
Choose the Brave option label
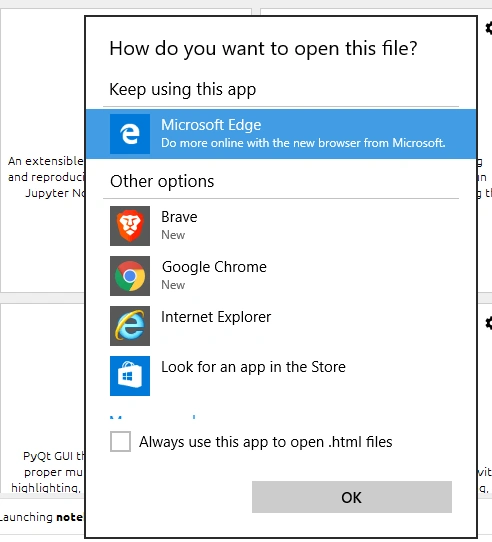click(x=179, y=217)
